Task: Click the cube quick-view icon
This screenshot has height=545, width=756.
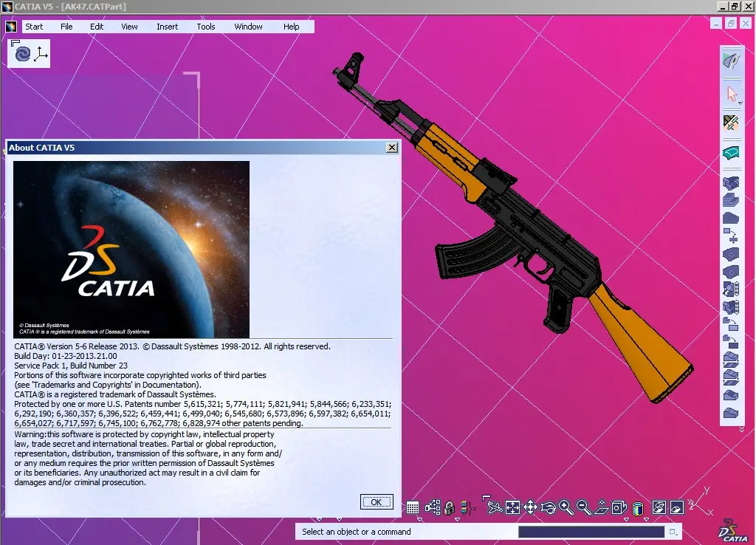Action: pos(619,507)
